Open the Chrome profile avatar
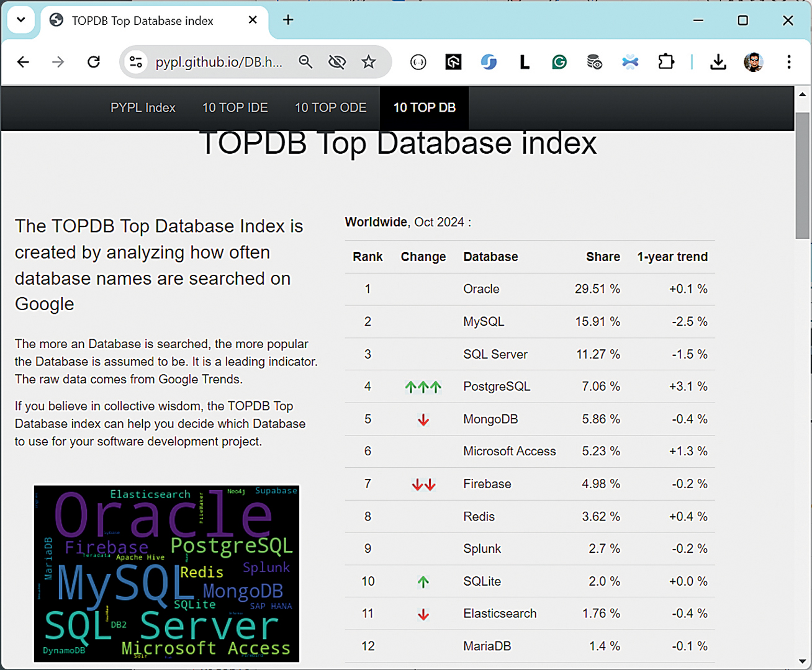 coord(754,62)
